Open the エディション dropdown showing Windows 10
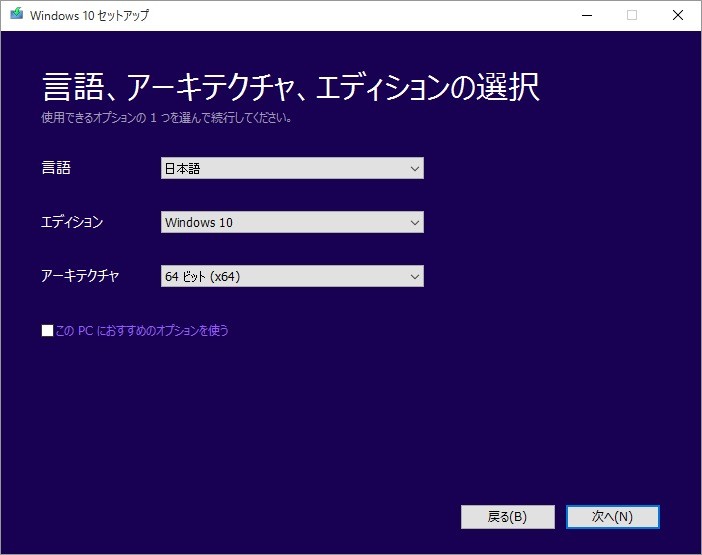Image resolution: width=702 pixels, height=555 pixels. (292, 222)
